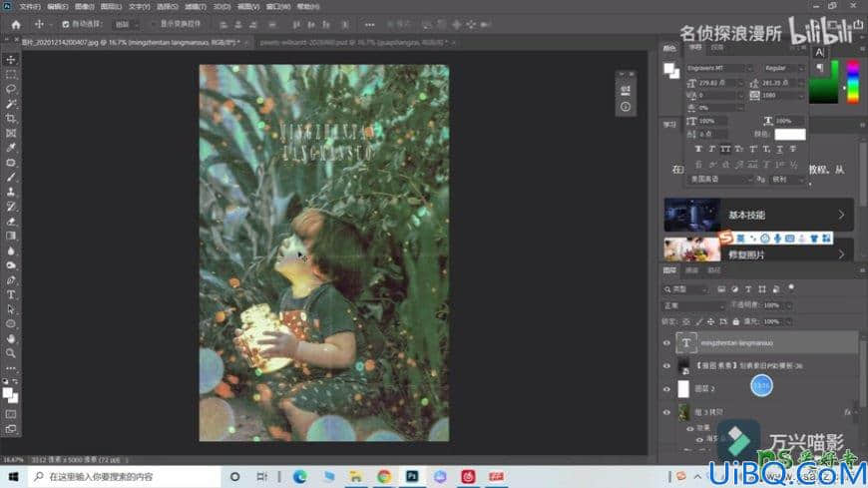Select the Eraser tool
Screen dimensions: 868x488
11,221
